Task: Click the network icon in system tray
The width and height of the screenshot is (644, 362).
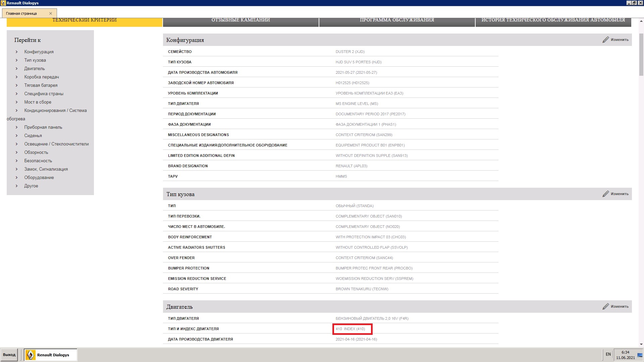Action: click(x=640, y=355)
